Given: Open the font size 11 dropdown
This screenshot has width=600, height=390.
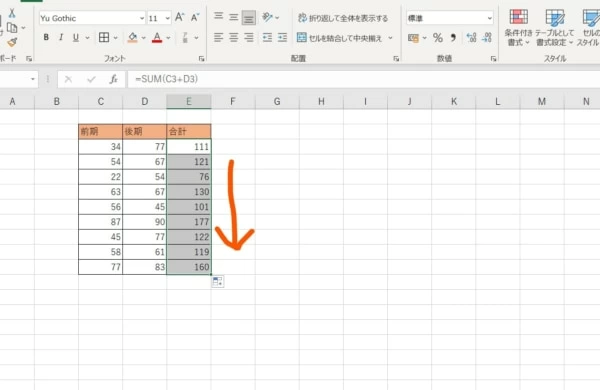Looking at the screenshot, I should 167,18.
